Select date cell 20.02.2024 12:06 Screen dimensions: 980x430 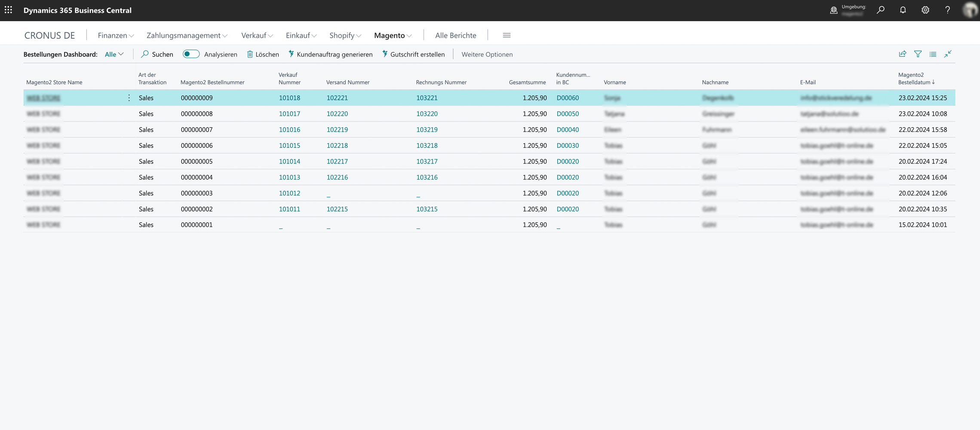point(922,193)
